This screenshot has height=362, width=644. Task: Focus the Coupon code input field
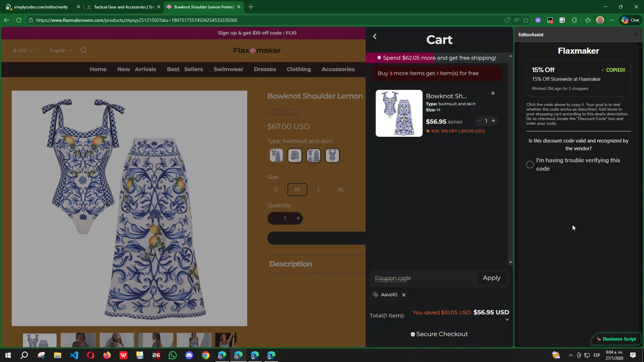tap(423, 278)
